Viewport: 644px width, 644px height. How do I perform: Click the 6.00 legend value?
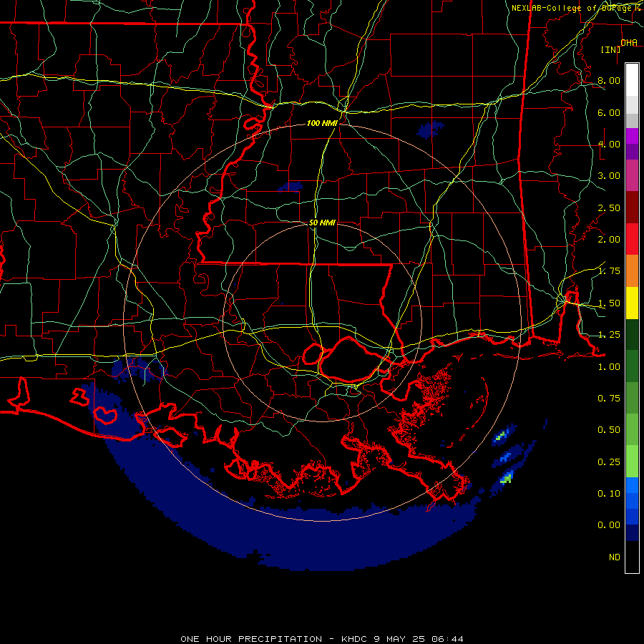pyautogui.click(x=609, y=112)
